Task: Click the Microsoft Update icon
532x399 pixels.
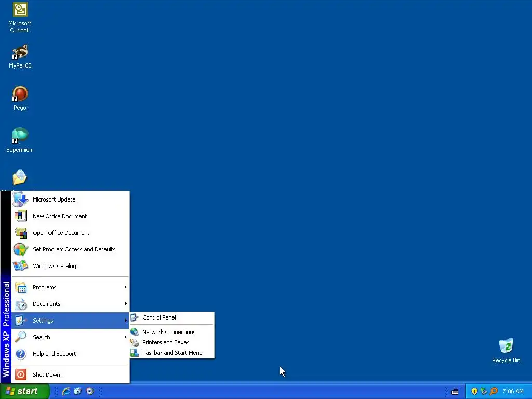Action: (20, 199)
